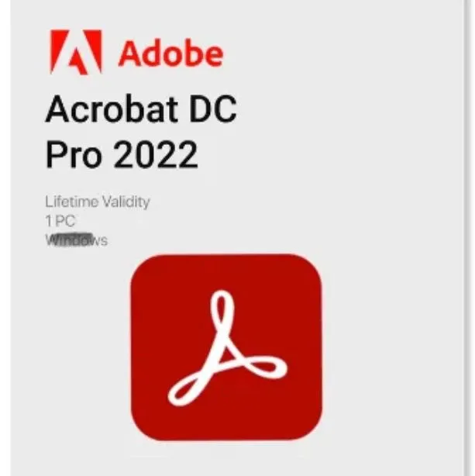
Task: Click the 'DC' text in title
Action: pos(212,109)
